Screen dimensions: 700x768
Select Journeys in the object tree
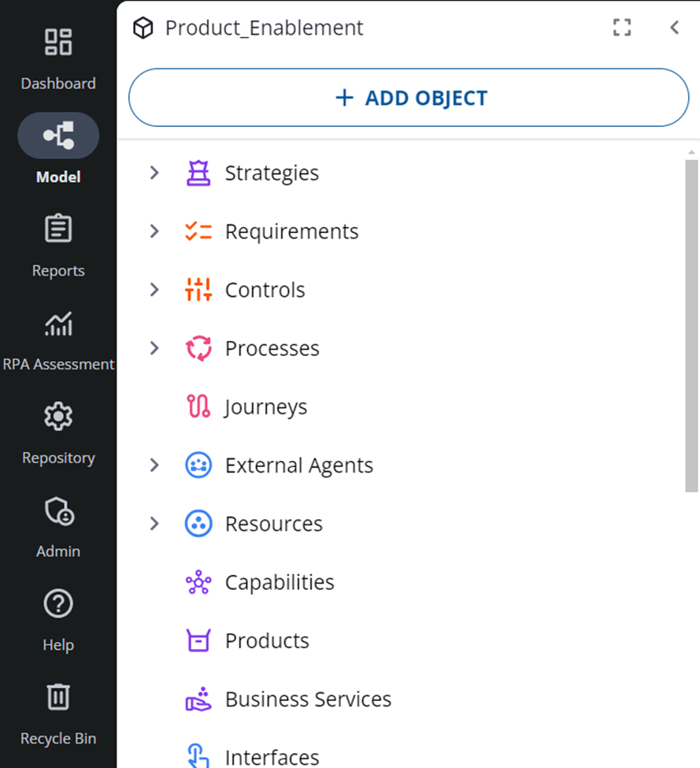(x=265, y=407)
